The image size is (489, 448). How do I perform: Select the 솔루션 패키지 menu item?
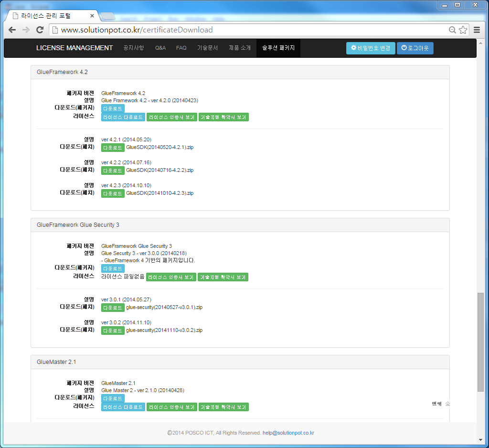pyautogui.click(x=278, y=48)
